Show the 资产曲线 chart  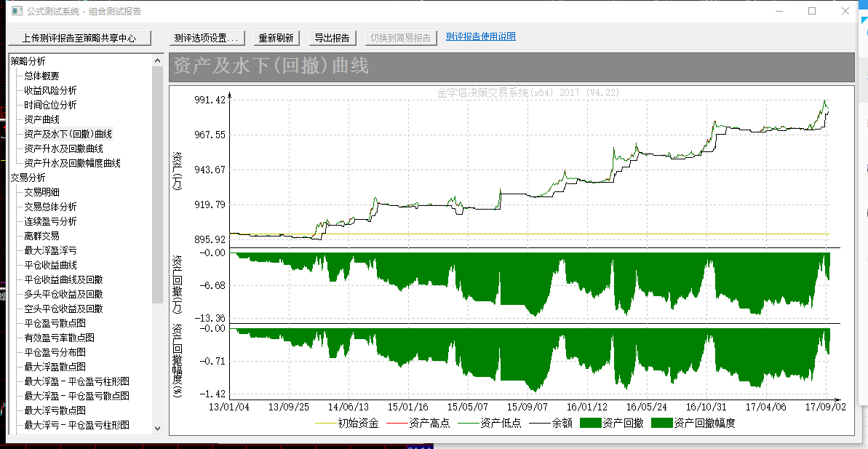(x=41, y=119)
